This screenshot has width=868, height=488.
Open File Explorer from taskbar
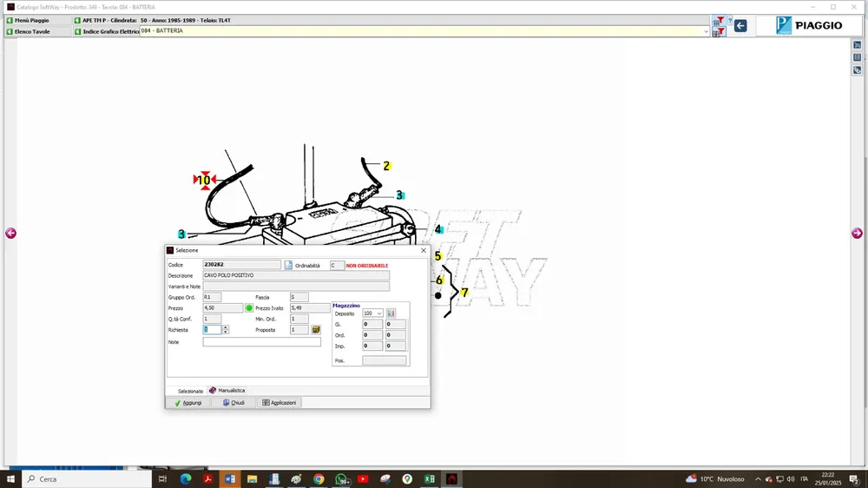(252, 479)
